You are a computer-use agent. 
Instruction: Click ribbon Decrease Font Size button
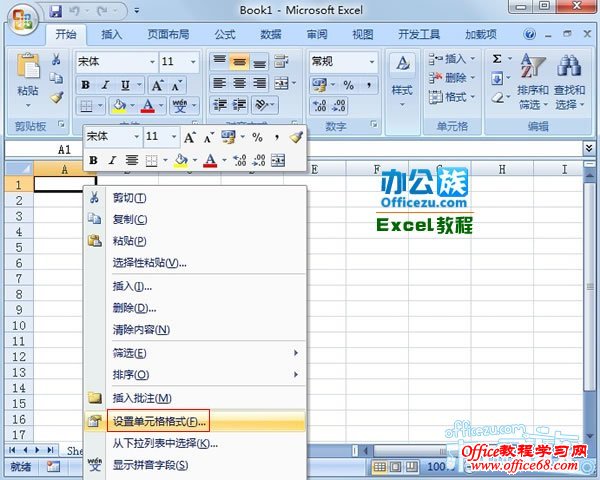[x=176, y=85]
